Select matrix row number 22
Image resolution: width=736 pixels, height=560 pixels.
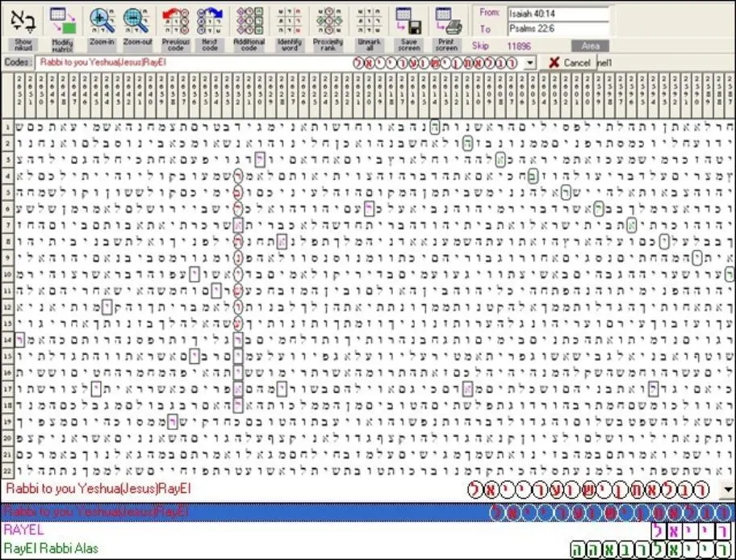pos(7,470)
